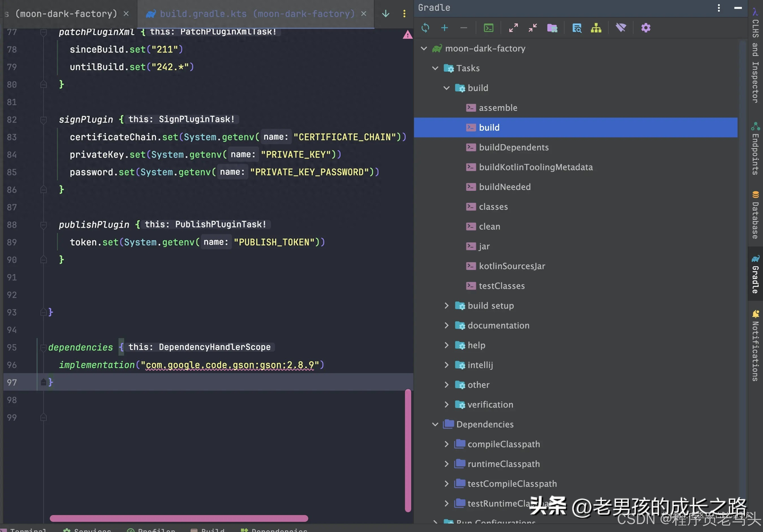Screen dimensions: 763x532
Task: Expand the intellij task group
Action: [446, 365]
